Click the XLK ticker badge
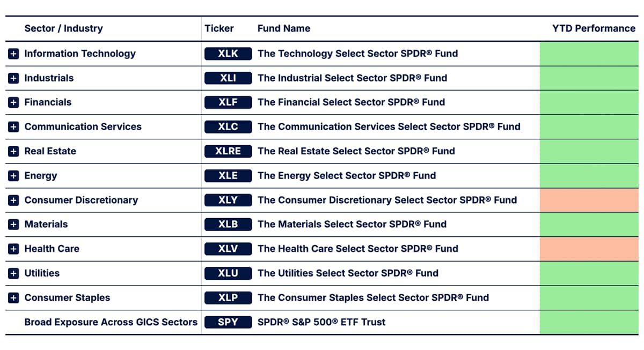The height and width of the screenshot is (350, 644). (x=228, y=54)
